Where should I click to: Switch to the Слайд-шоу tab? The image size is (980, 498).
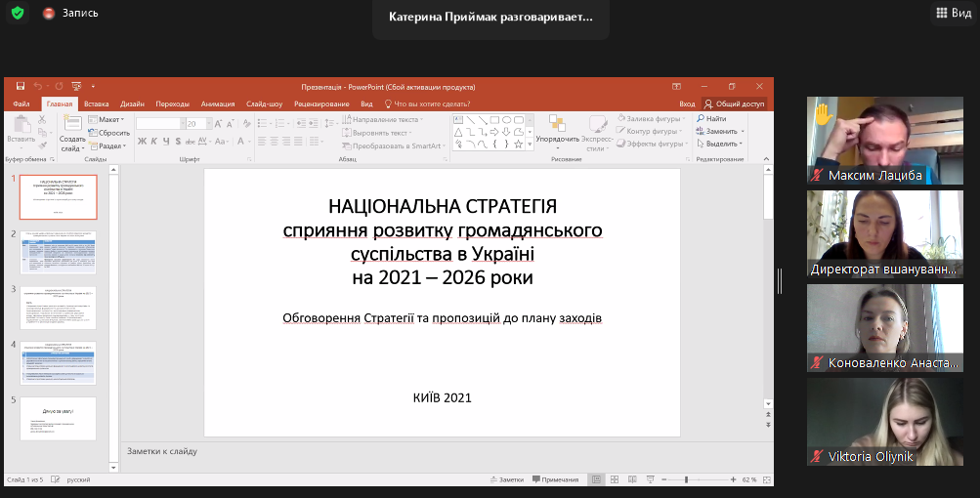point(264,104)
